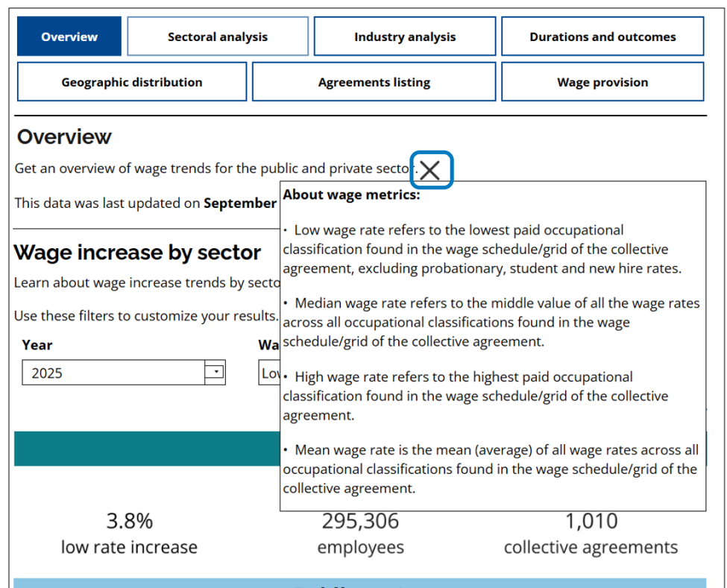The image size is (727, 588).
Task: Open Agreements listing tab
Action: (x=374, y=82)
